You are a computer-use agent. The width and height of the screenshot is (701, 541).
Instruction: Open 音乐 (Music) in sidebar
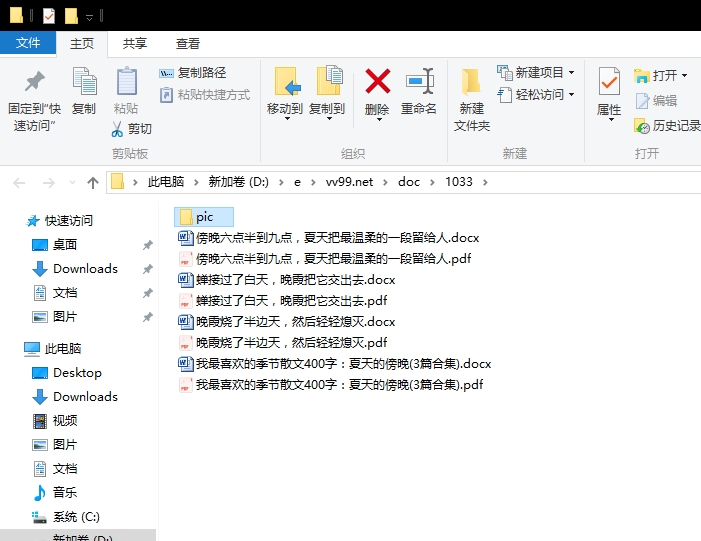55,493
